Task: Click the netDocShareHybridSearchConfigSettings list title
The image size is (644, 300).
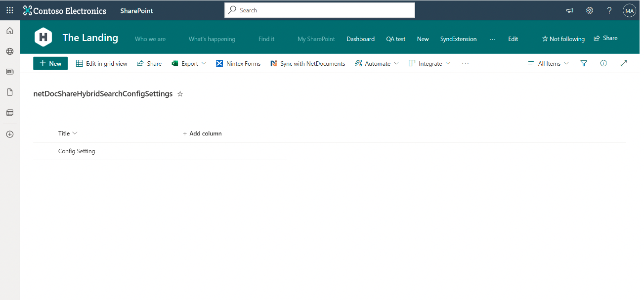Action: 103,94
